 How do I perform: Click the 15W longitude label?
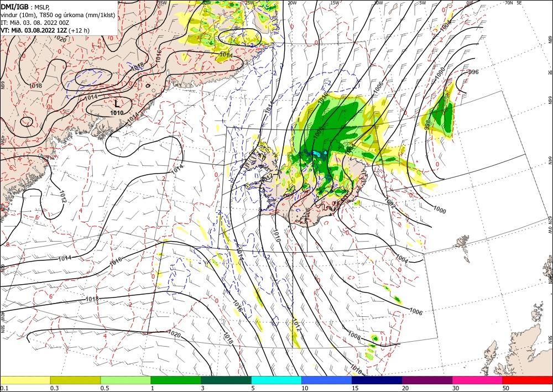[335, 3]
